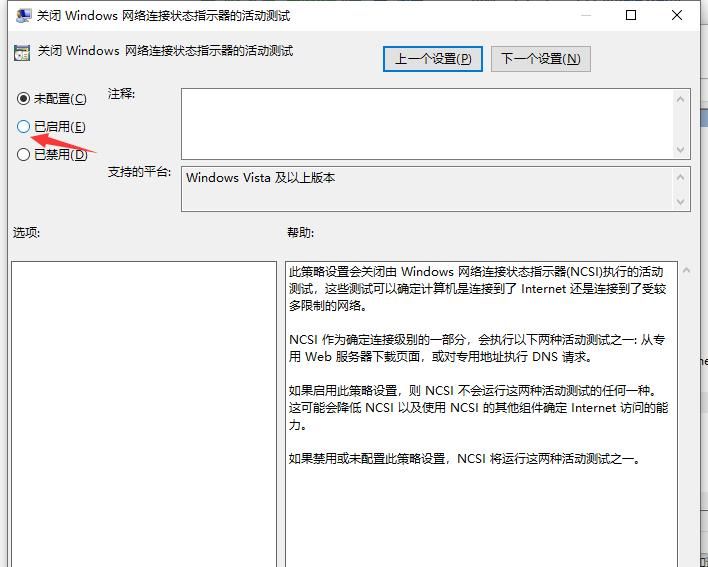Click the title bar window icon

click(x=23, y=16)
